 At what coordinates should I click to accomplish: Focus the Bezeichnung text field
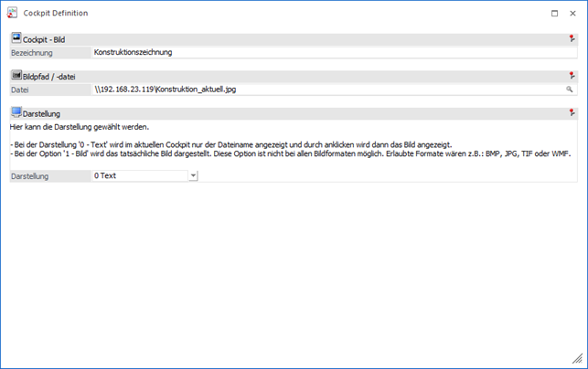point(329,53)
